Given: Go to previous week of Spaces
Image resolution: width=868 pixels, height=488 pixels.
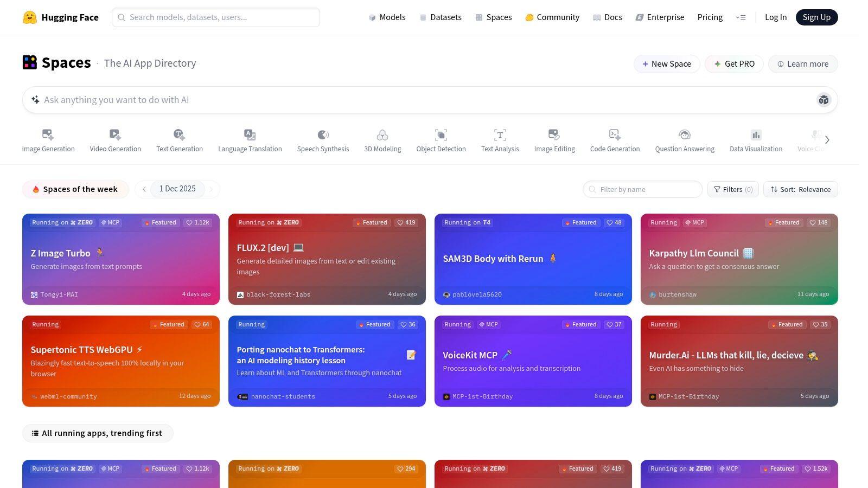Looking at the screenshot, I should point(144,189).
